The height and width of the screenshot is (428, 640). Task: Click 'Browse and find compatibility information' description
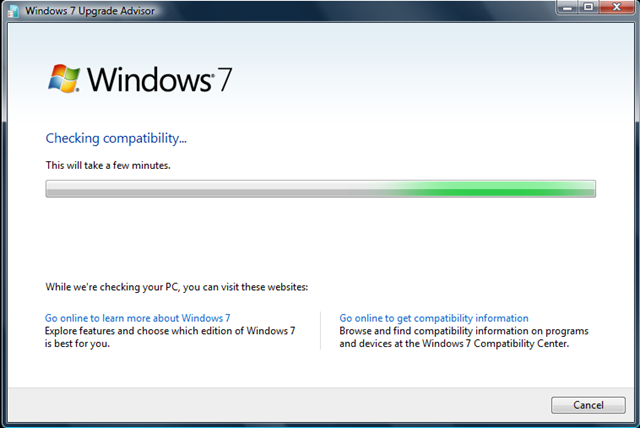464,337
